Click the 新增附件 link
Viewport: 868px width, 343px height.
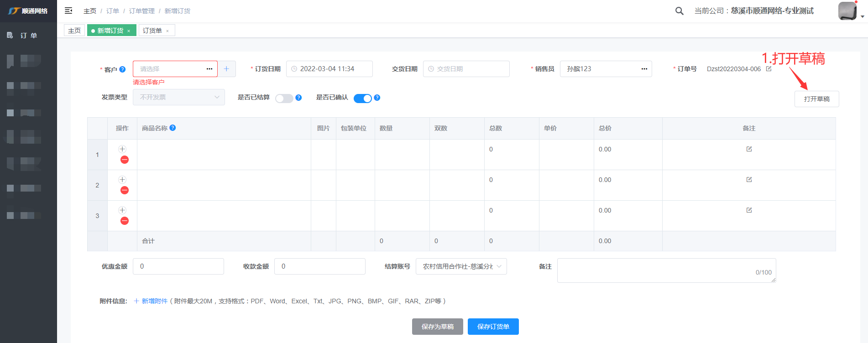154,301
